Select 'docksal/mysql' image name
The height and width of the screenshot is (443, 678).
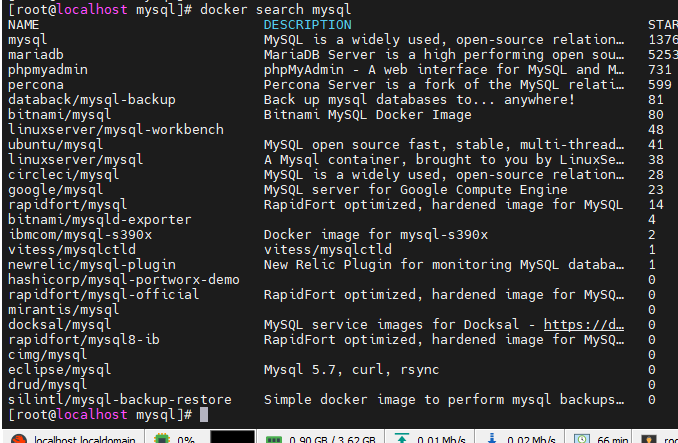[60, 324]
